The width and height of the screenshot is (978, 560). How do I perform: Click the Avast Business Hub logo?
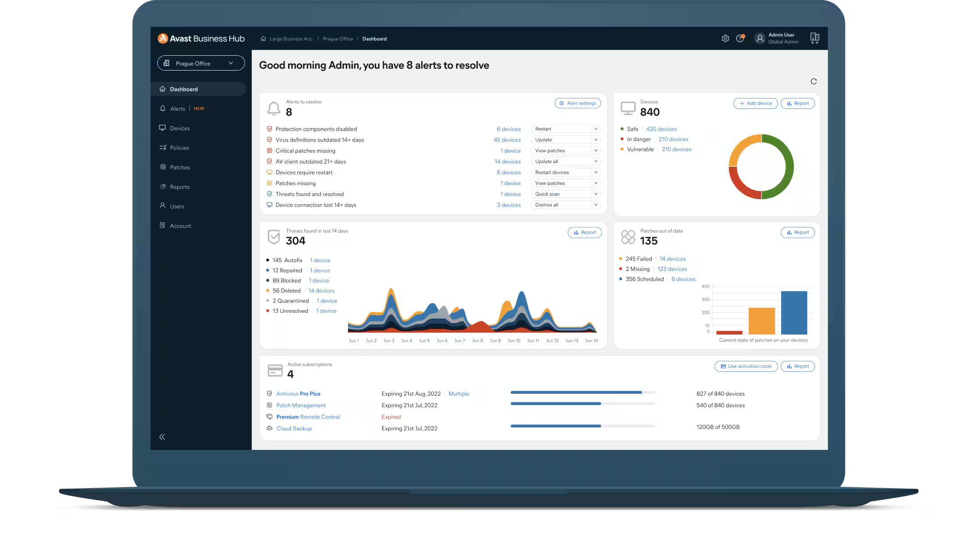click(201, 39)
